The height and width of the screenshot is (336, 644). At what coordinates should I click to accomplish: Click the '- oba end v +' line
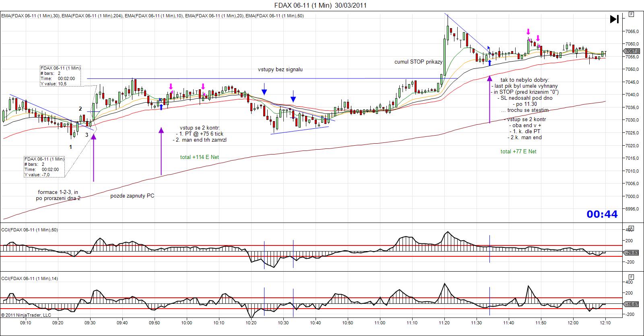(525, 126)
